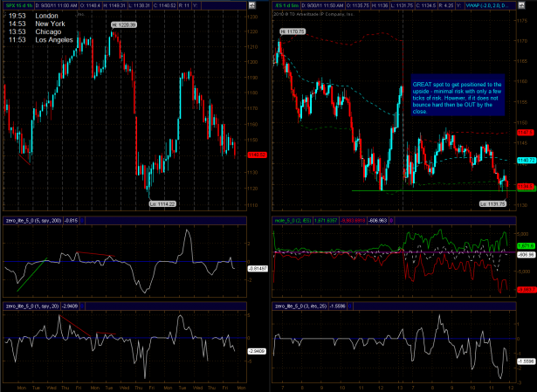Click the red 1147.5 upper band price tag
The image size is (537, 392).
(x=526, y=132)
